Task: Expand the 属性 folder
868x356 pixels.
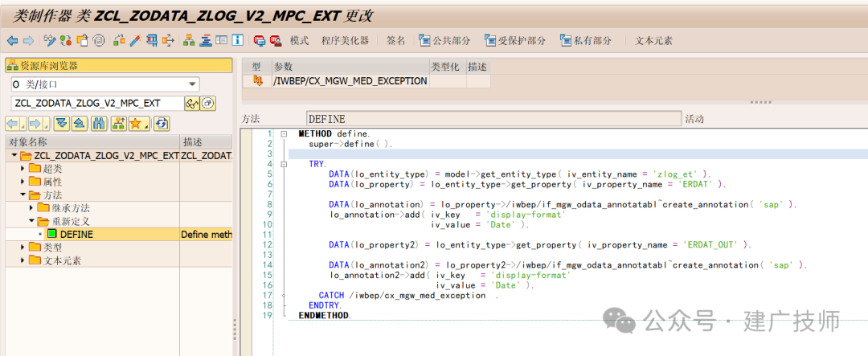Action: (x=23, y=182)
